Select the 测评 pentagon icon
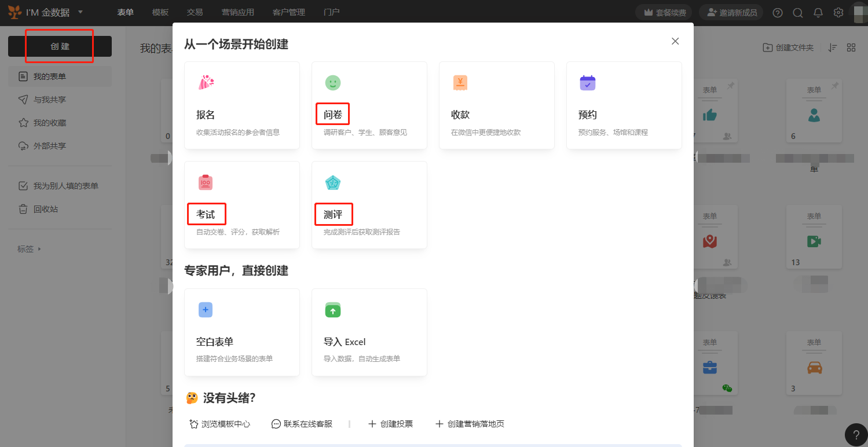This screenshot has height=447, width=868. pos(333,182)
